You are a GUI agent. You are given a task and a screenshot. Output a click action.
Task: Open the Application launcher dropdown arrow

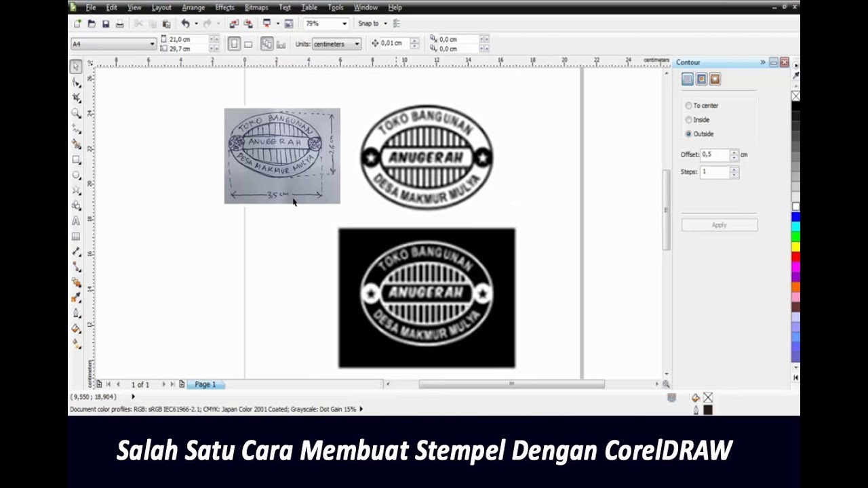pos(277,24)
